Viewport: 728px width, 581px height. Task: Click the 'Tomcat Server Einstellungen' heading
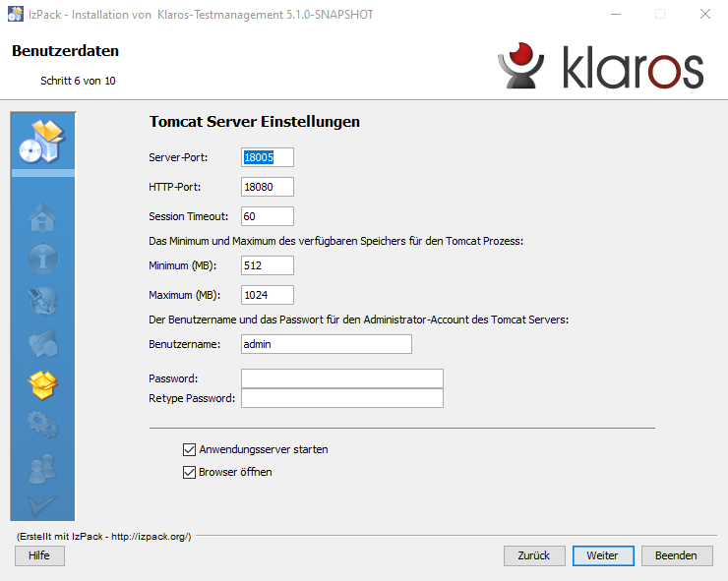click(255, 122)
